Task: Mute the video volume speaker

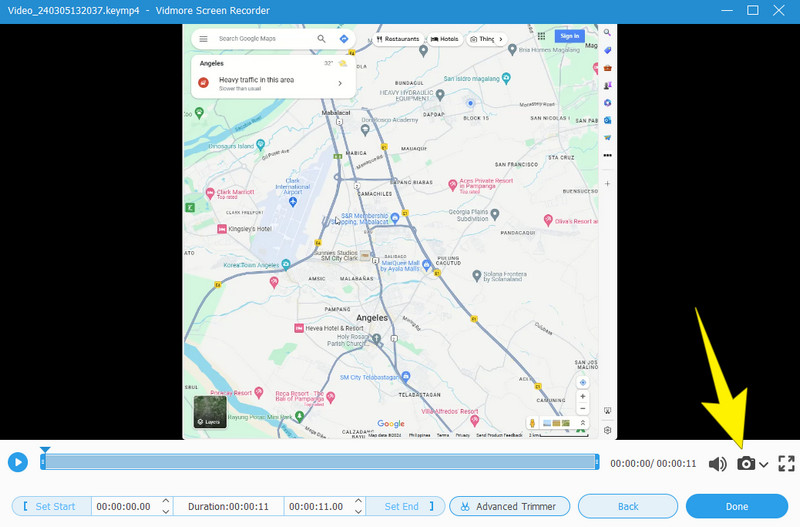Action: (718, 464)
